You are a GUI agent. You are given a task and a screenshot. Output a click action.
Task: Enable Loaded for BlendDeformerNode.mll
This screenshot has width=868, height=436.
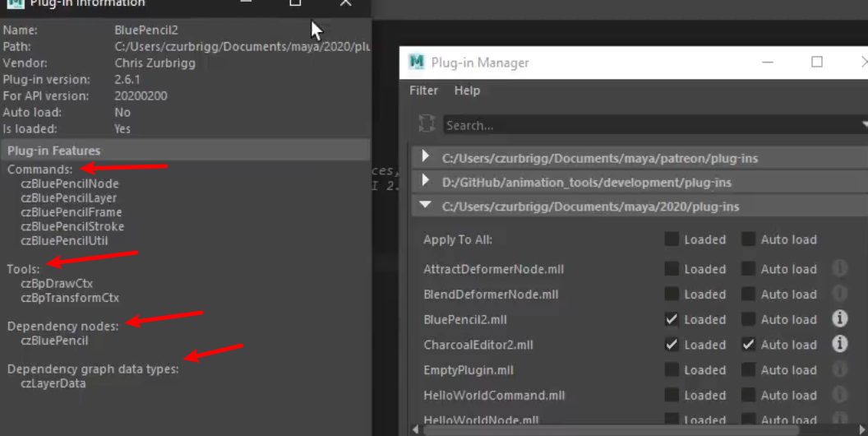click(672, 295)
